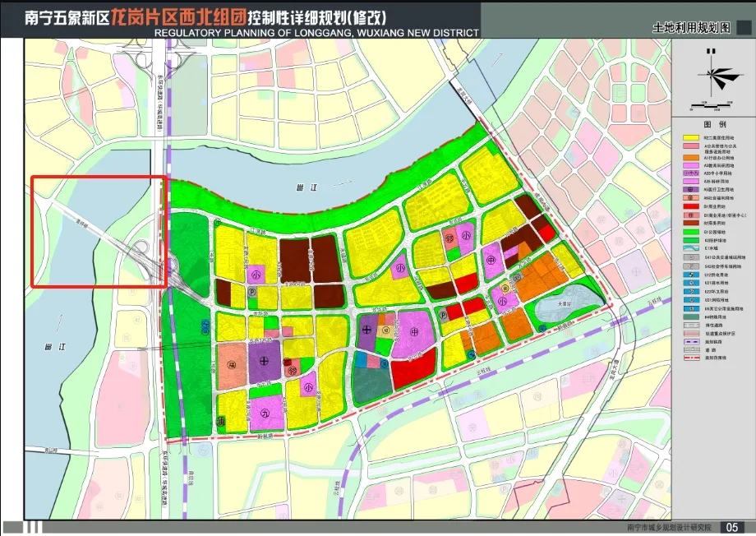Click the large red commercial parcel south of 中
Viewport: 756px width, 536px height.
(413, 367)
